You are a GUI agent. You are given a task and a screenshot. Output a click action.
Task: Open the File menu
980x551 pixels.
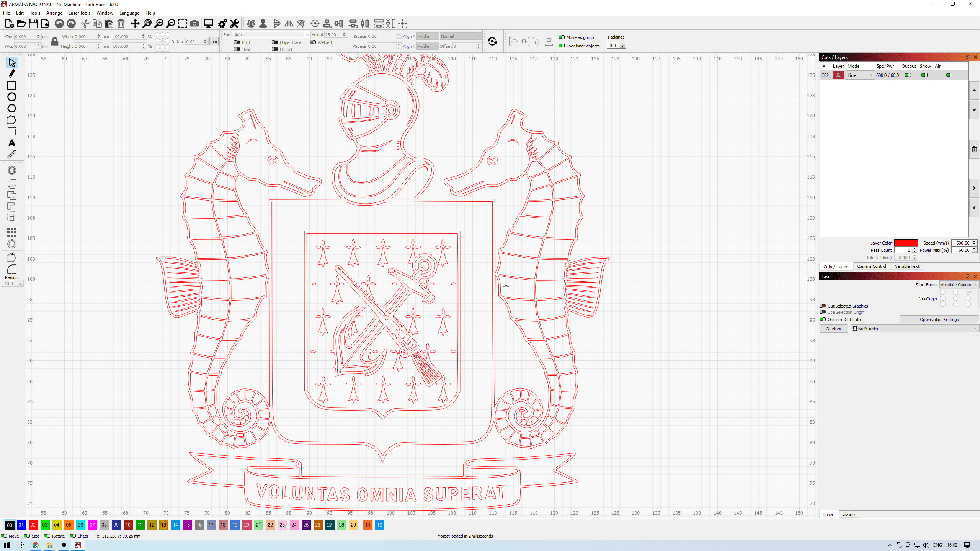coord(7,13)
